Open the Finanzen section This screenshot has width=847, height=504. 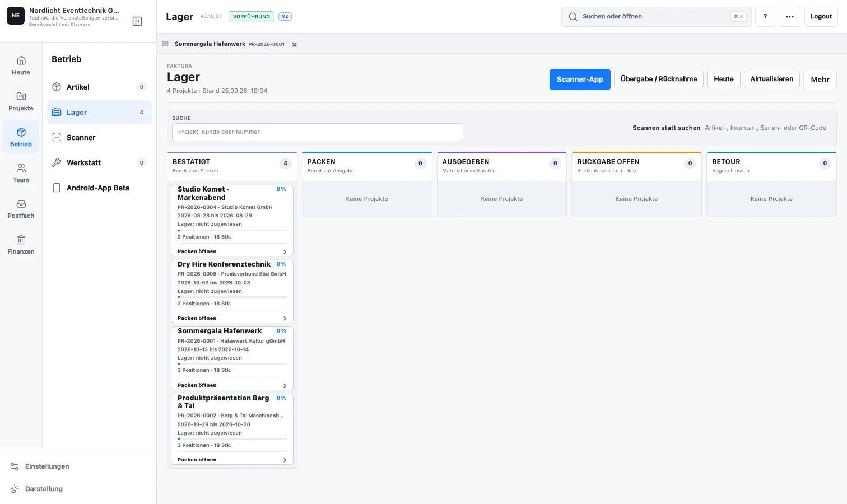coord(21,245)
